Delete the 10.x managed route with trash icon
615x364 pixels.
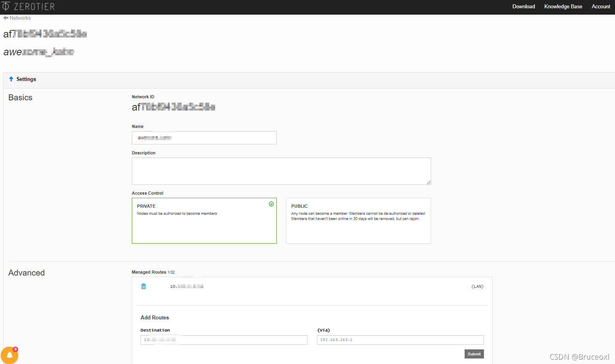[144, 286]
